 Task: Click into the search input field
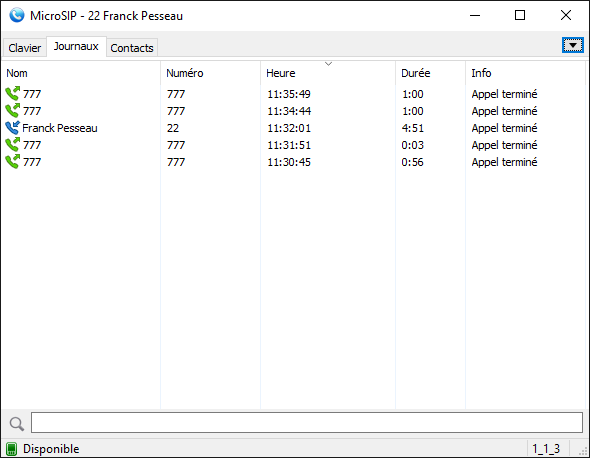click(307, 422)
